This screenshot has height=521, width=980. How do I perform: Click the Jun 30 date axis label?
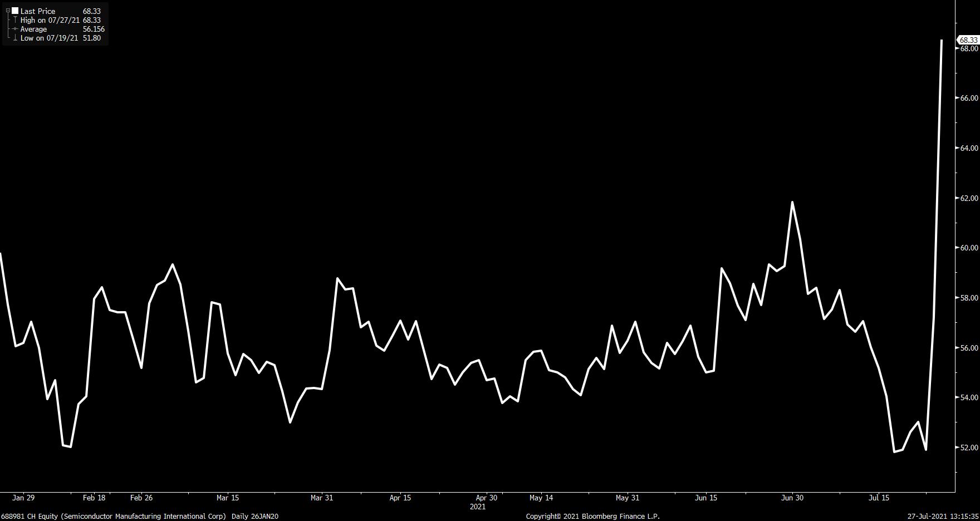(792, 498)
